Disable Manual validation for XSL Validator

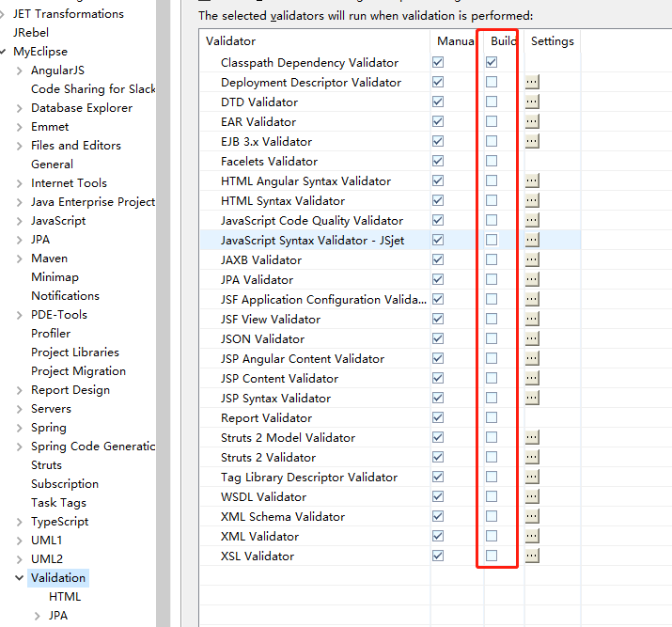click(438, 556)
